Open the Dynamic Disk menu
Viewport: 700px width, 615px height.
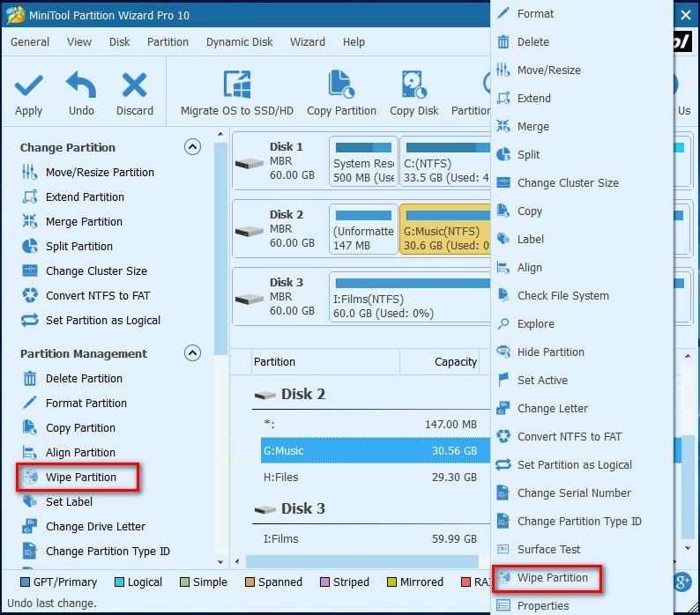239,42
